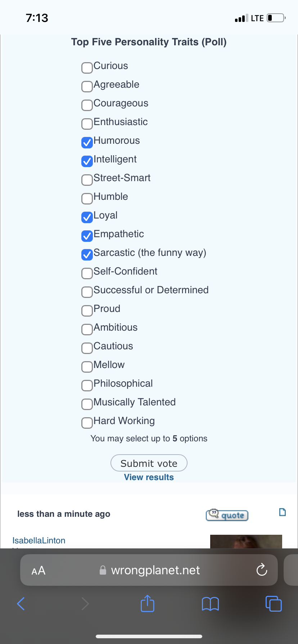Deselect Sarcastic (the funny way)
298x644 pixels.
point(87,254)
